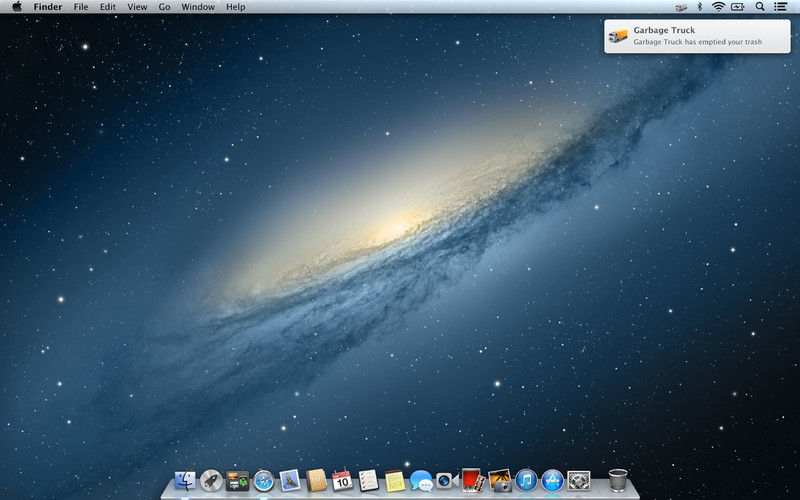Image resolution: width=800 pixels, height=500 pixels.
Task: Open the Trash in the Dock
Action: pos(618,480)
